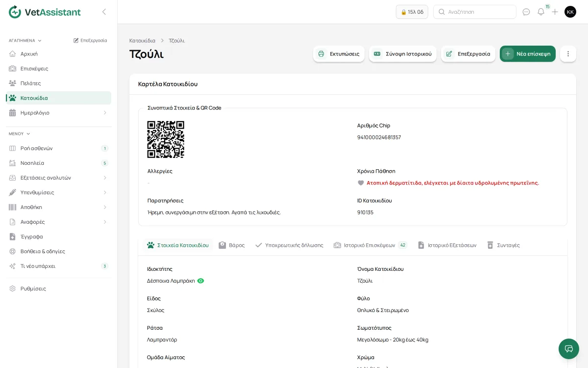
Task: Click the Αρχική home icon
Action: coord(13,54)
